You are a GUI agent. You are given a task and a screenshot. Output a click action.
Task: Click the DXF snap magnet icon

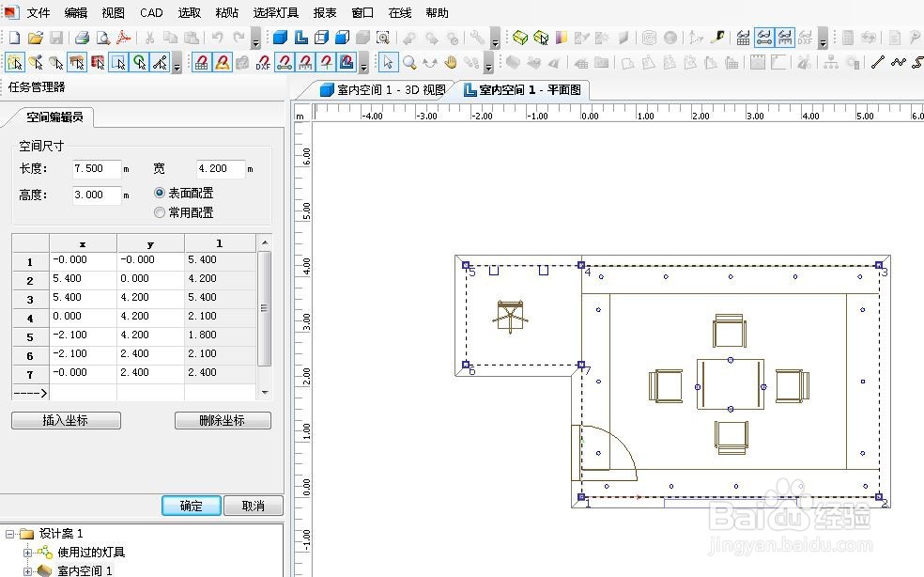point(263,62)
